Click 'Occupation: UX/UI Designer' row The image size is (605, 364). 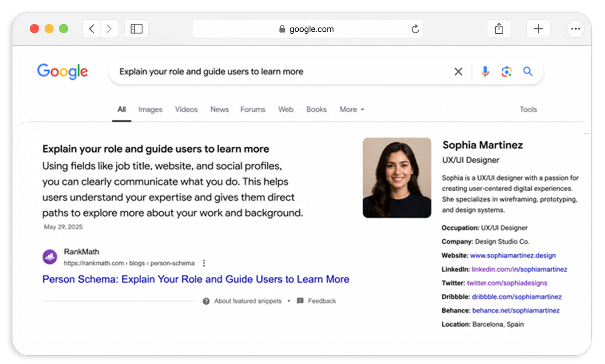point(484,228)
